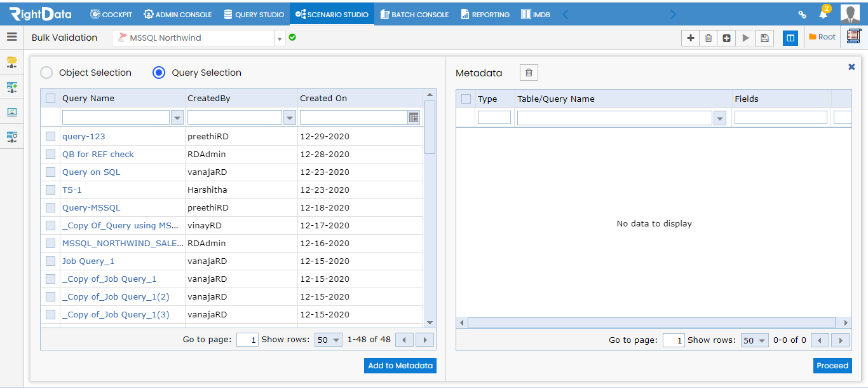Click the Add to Metadata button

400,366
